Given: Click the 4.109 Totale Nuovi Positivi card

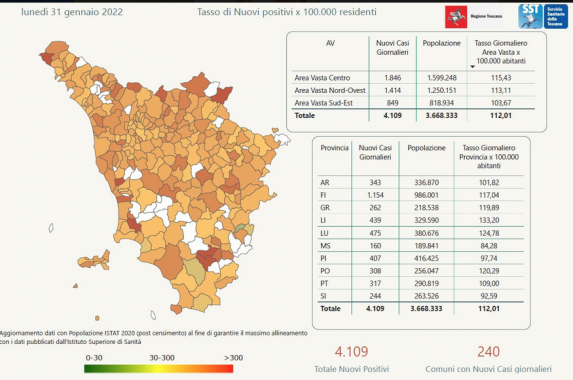Looking at the screenshot, I should pyautogui.click(x=352, y=358).
